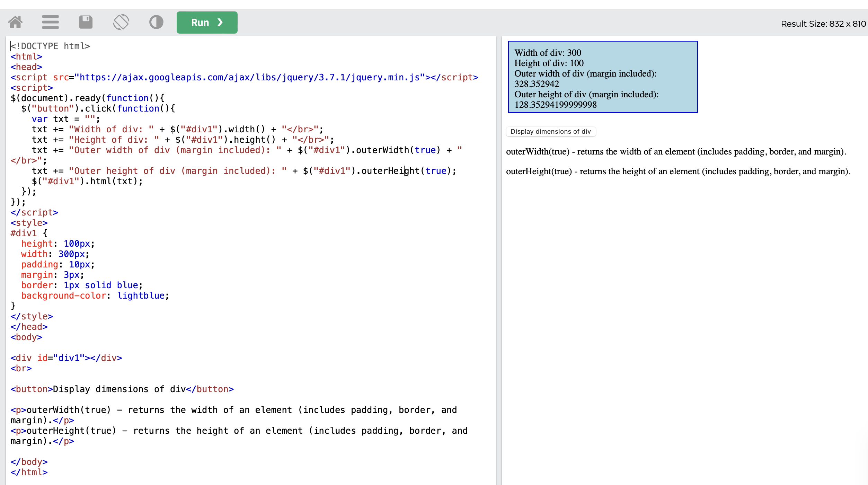Click the DOCTYPE html line in editor

coord(51,46)
